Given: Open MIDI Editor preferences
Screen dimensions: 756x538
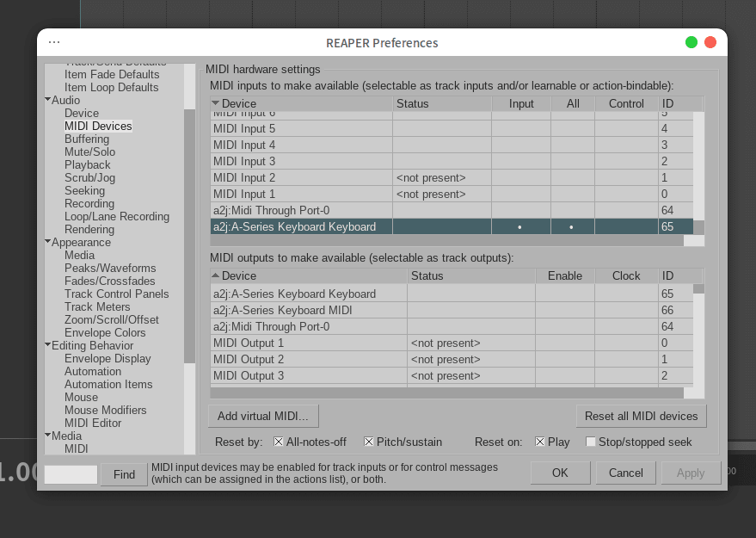Looking at the screenshot, I should (93, 424).
